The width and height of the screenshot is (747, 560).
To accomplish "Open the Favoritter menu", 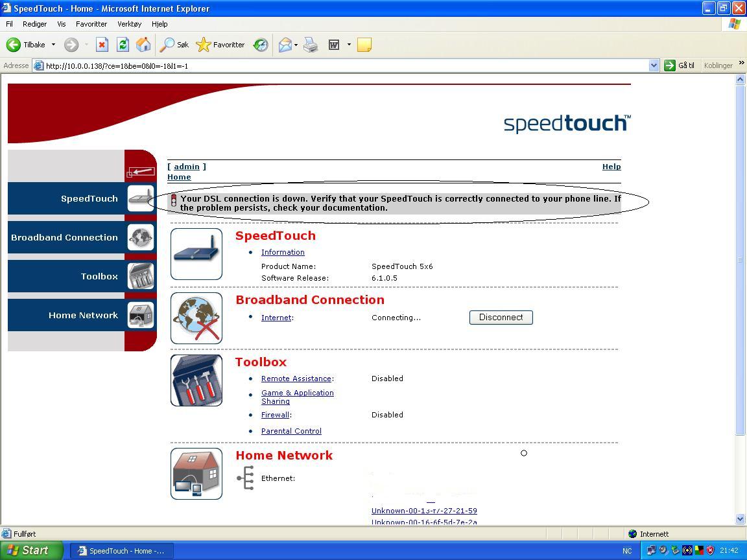I will pyautogui.click(x=91, y=24).
